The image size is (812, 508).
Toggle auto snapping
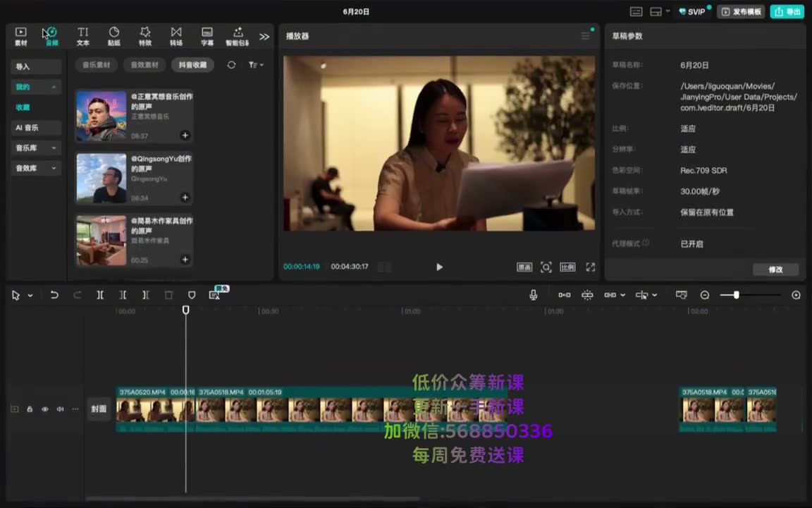click(587, 295)
